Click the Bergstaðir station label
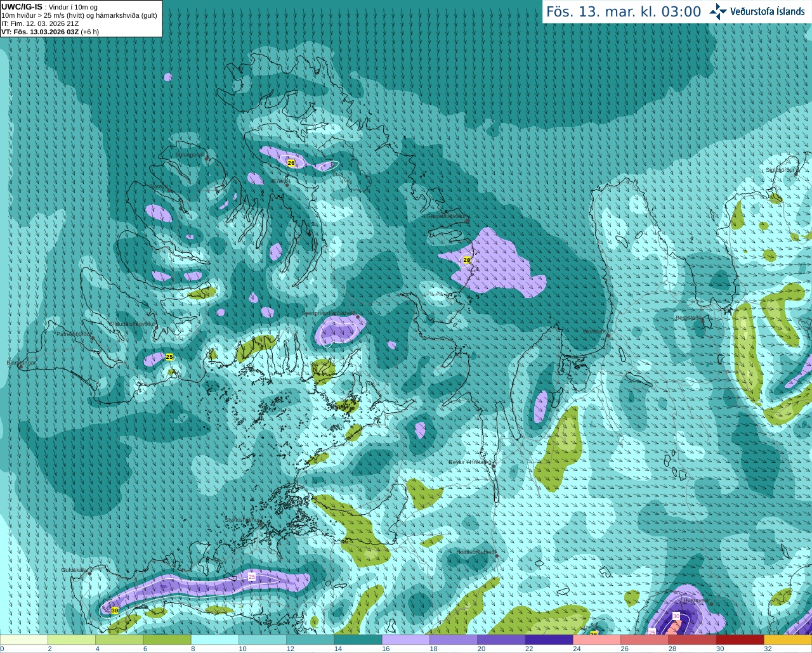 [x=688, y=318]
